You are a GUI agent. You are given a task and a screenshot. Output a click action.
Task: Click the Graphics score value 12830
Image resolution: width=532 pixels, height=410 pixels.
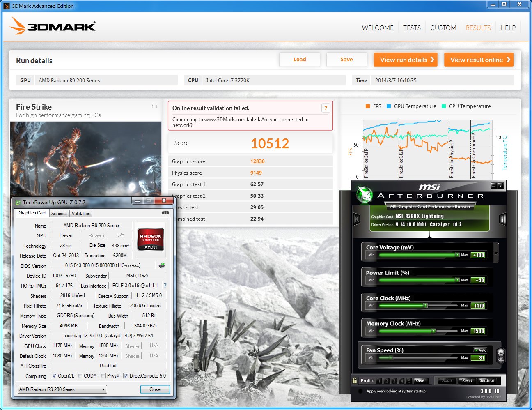tap(257, 161)
